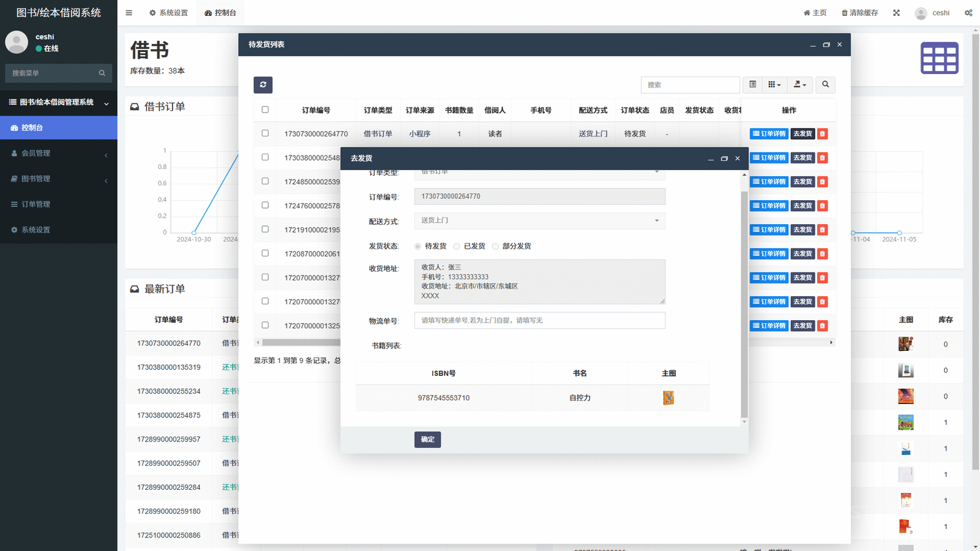Screen dimensions: 980x551
Task: Click the search magnifier button in list toolbar
Action: pos(825,84)
